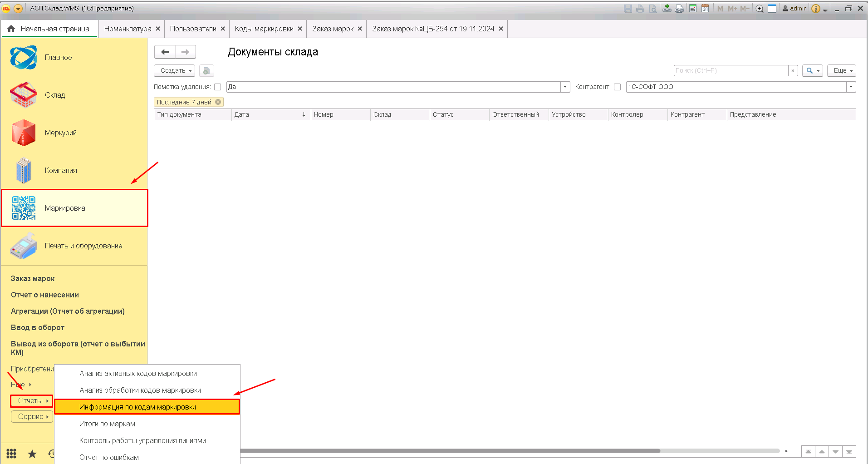Open the Меркурий section icon

(x=24, y=133)
